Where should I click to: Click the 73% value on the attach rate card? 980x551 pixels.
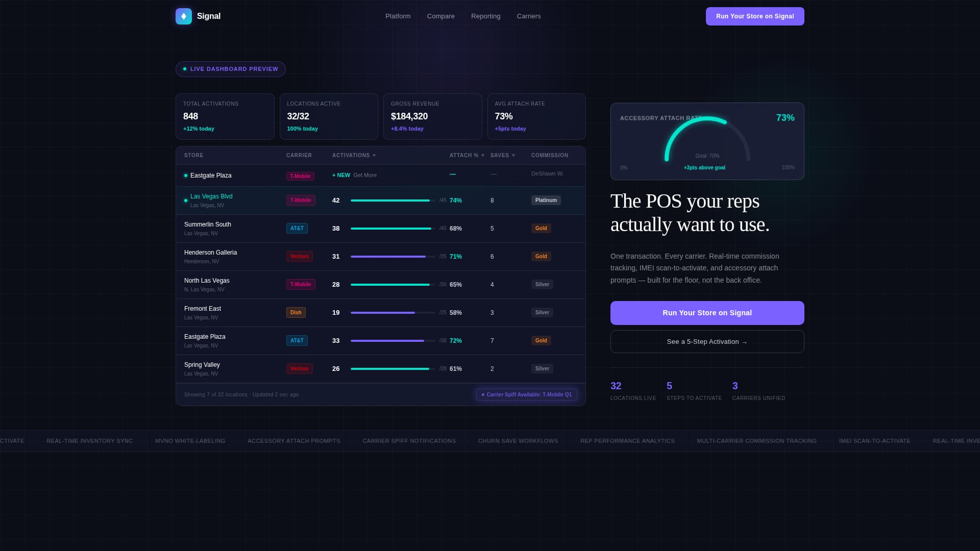click(785, 118)
